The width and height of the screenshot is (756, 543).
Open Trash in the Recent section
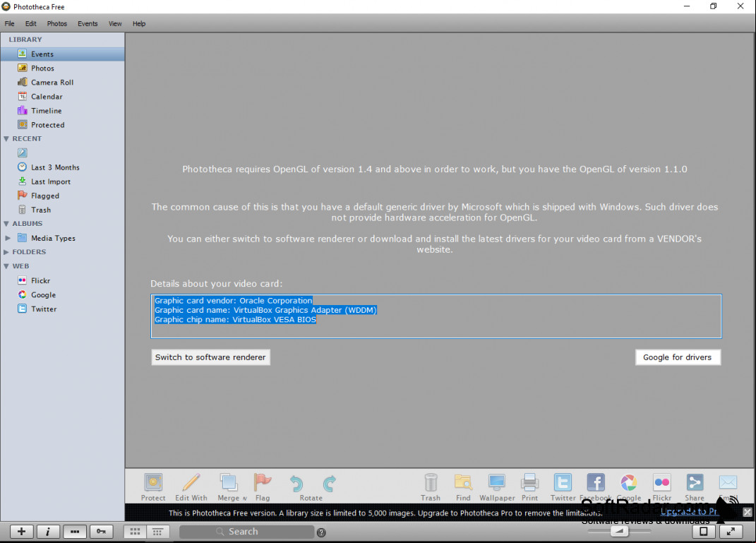click(63, 210)
